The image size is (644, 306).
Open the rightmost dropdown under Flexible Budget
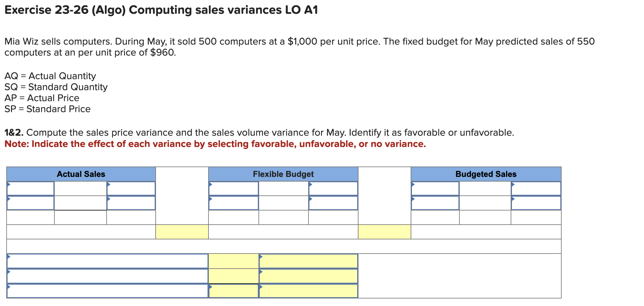(333, 189)
